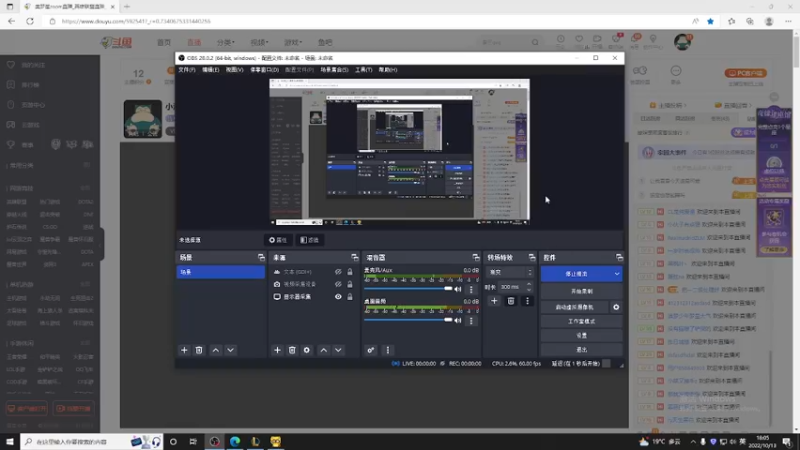The image size is (800, 450).
Task: Open the Windows Start menu
Action: click(x=10, y=441)
